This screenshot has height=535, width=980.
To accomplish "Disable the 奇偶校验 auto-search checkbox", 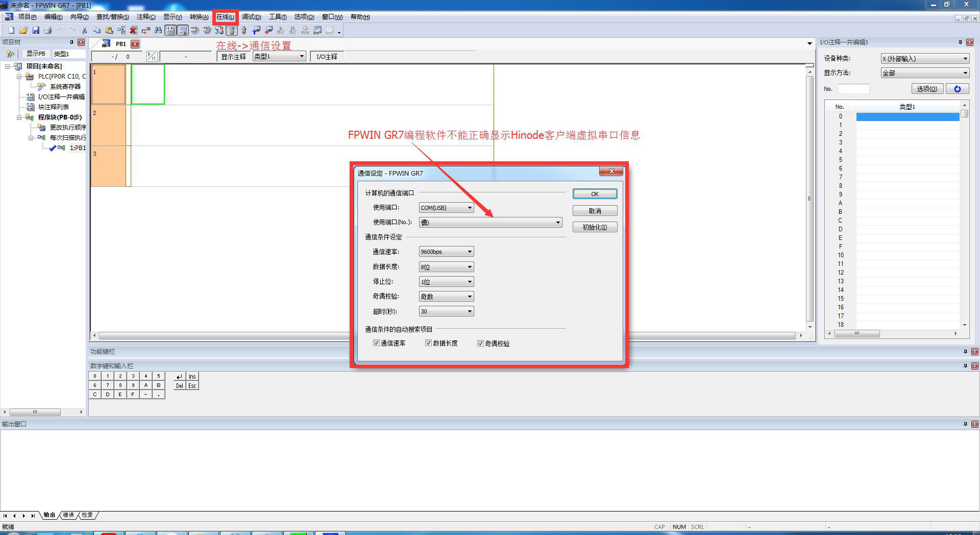I will coord(480,343).
